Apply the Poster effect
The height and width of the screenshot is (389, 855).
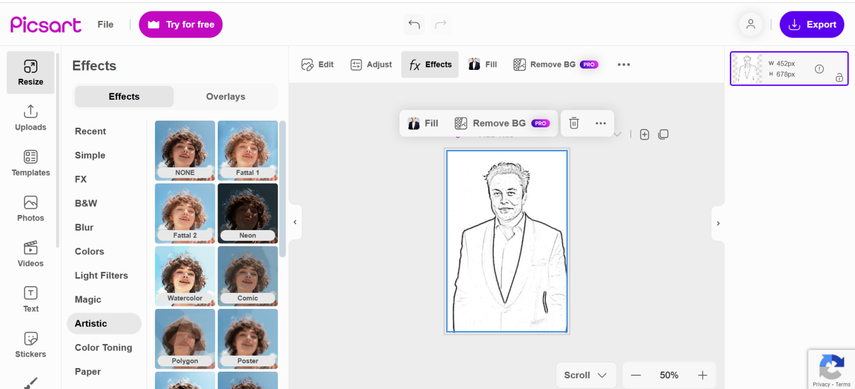click(x=248, y=339)
